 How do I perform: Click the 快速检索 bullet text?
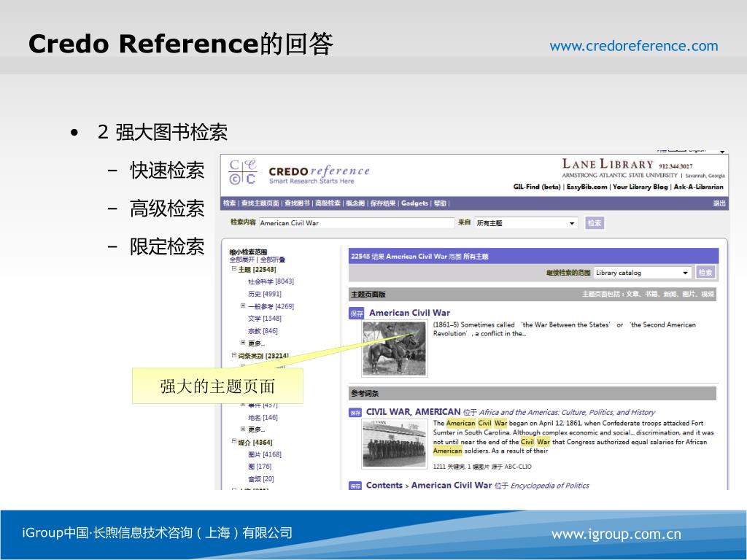coord(167,171)
